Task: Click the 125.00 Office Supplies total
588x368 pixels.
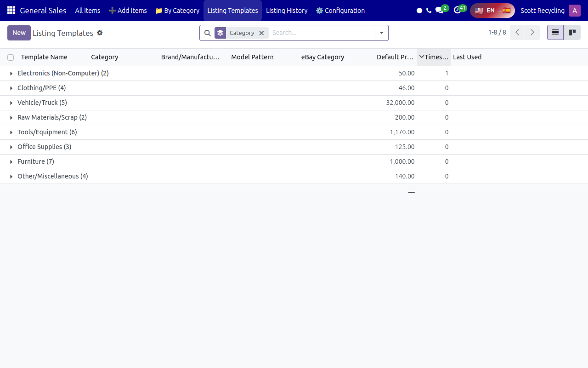Action: (x=405, y=147)
